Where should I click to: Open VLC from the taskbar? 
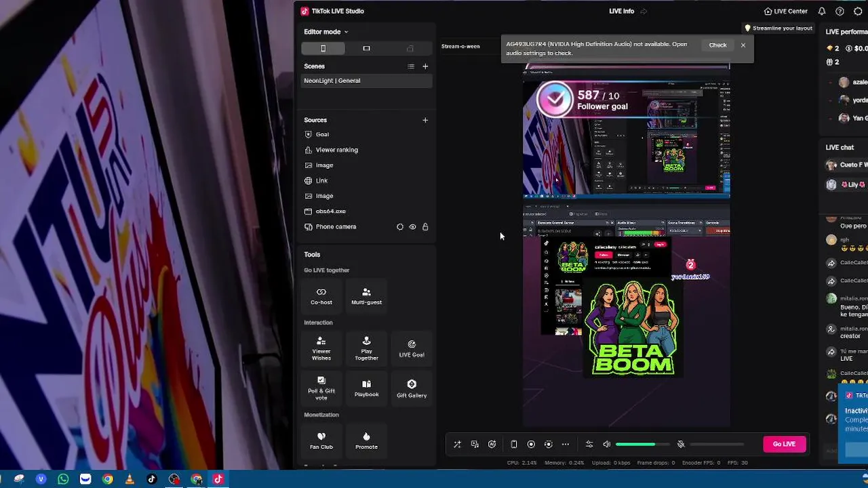[x=130, y=479]
